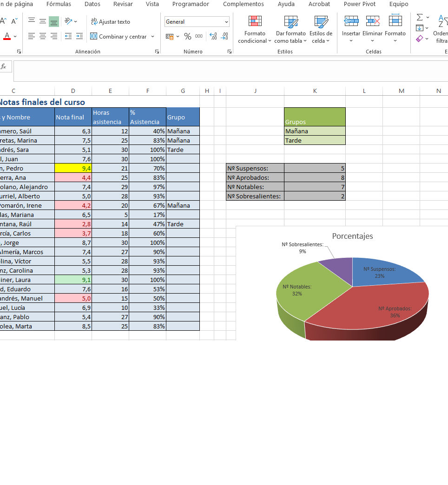Increase decimal places button
Viewport: 448px width, 485px height.
click(213, 37)
